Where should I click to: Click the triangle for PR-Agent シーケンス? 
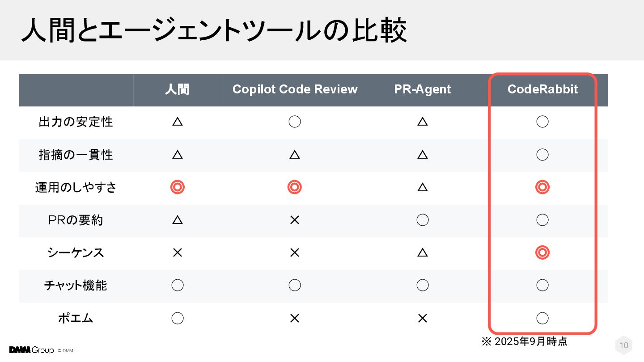coord(422,253)
